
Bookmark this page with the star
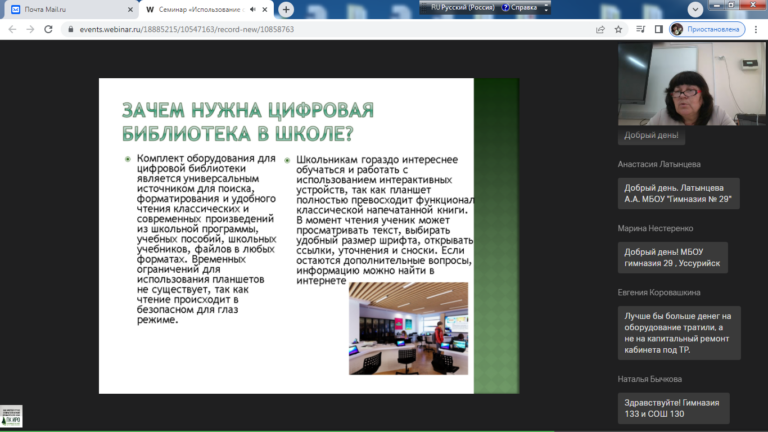(619, 29)
